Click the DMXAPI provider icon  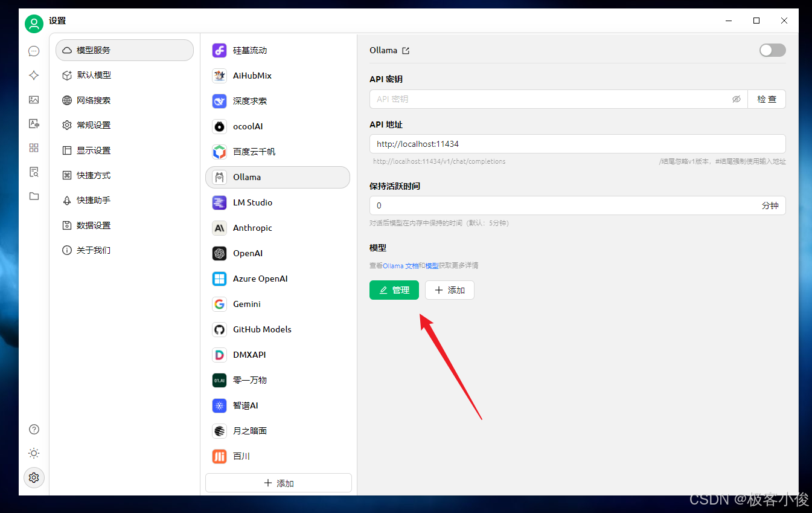220,355
